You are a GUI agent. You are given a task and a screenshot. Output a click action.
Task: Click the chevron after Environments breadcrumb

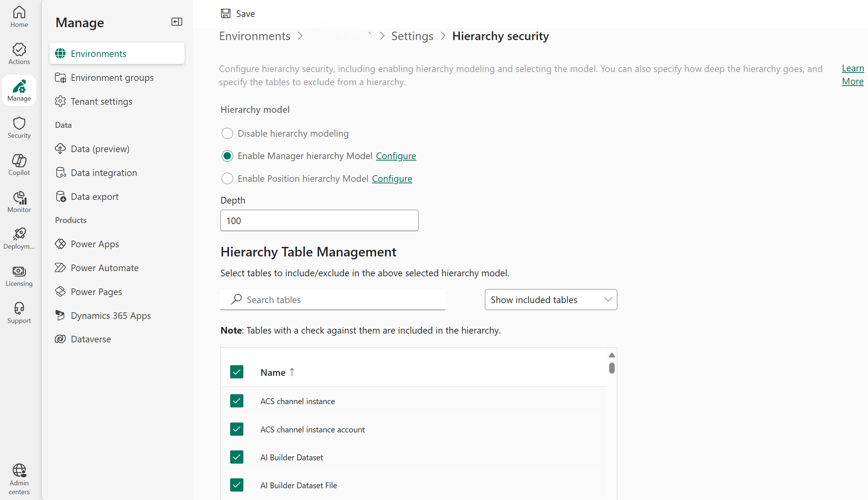[x=300, y=36]
